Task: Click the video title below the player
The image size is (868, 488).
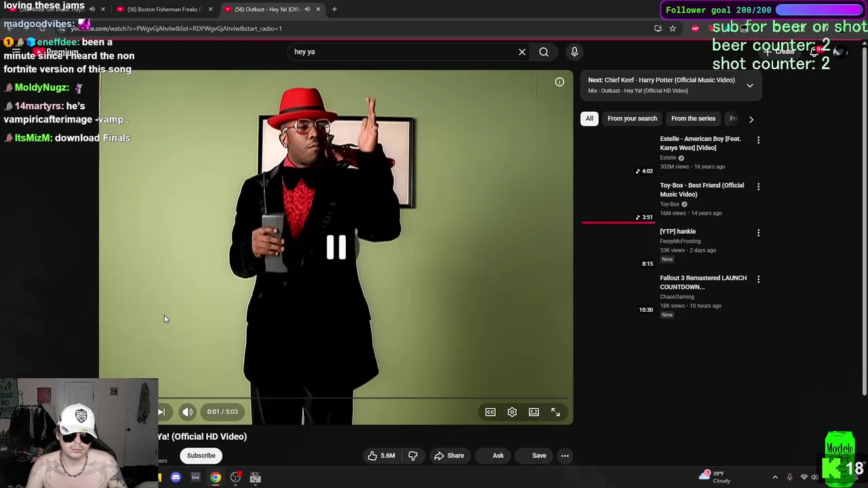Action: [x=202, y=436]
